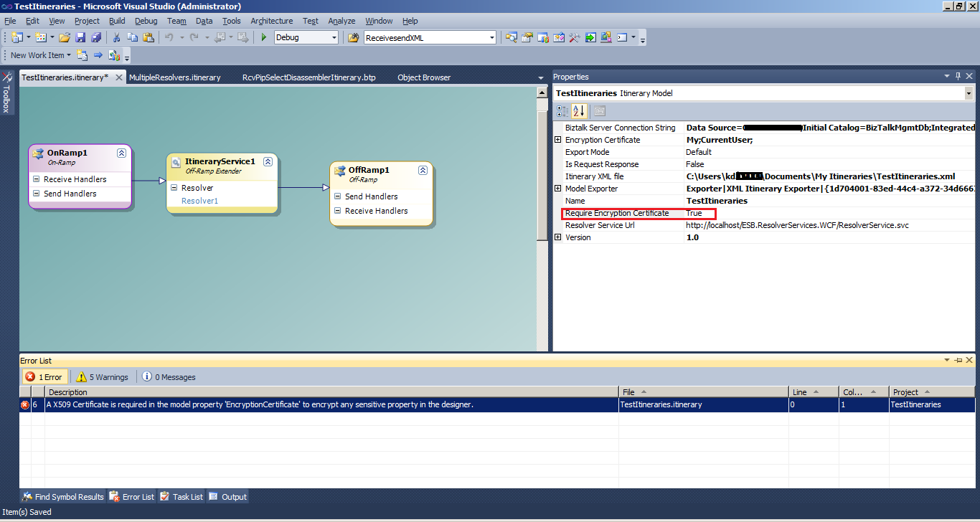Expand the Version property

coord(558,237)
